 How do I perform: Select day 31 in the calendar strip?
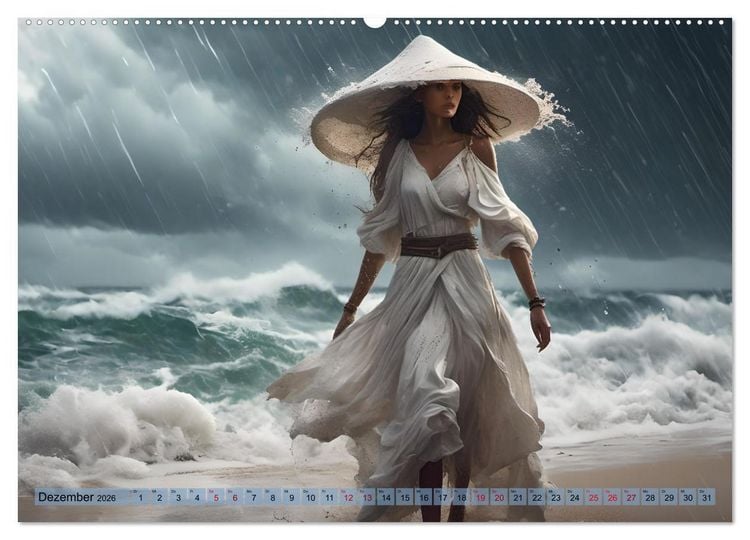707,496
